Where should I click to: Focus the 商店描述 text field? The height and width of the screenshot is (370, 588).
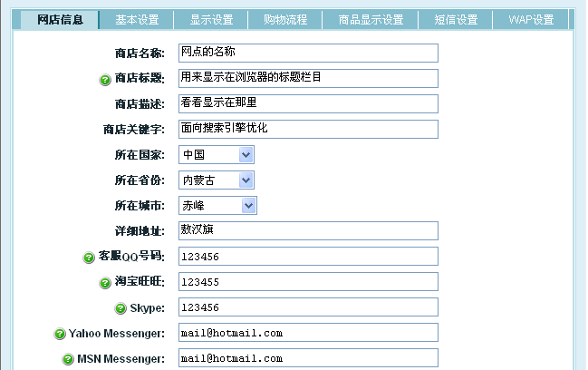tap(307, 103)
